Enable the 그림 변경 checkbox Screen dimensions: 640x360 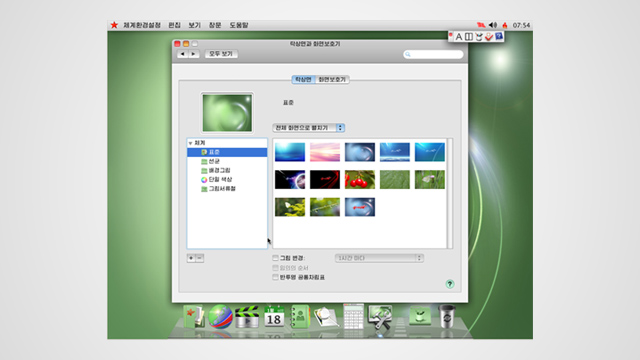click(x=276, y=258)
